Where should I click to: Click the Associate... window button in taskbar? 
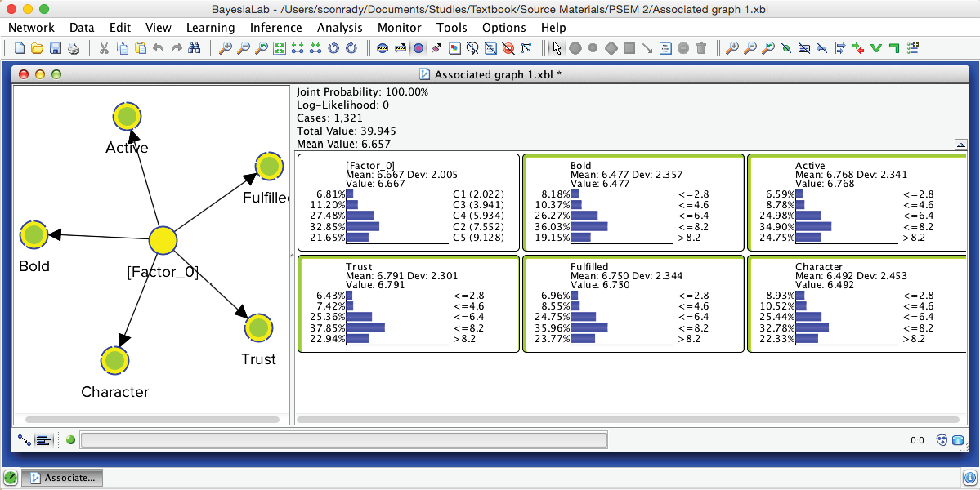click(x=63, y=478)
